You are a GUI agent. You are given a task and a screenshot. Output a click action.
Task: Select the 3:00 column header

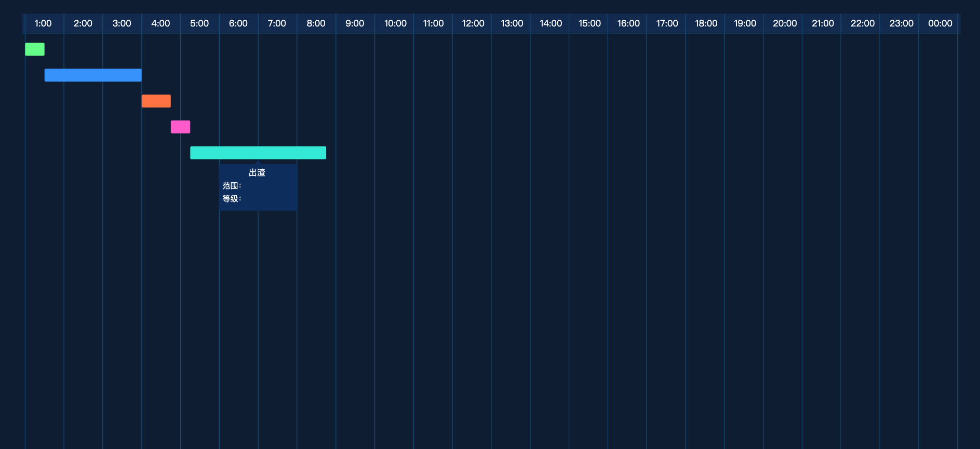(122, 23)
